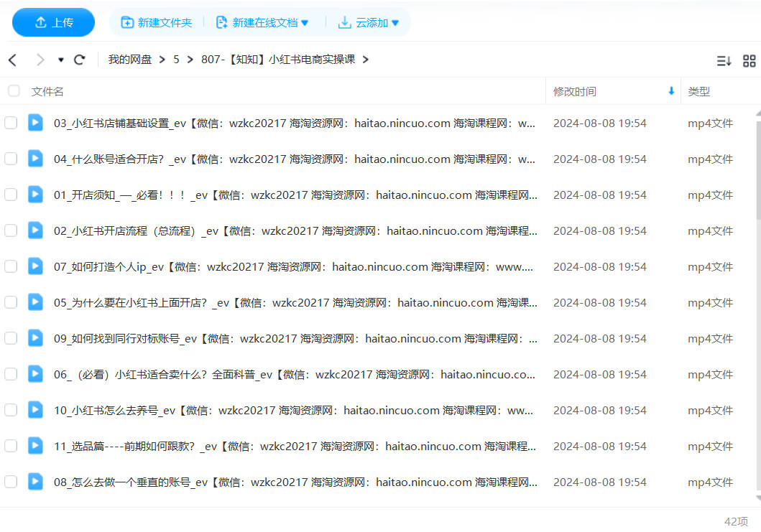The height and width of the screenshot is (532, 761).
Task: Click video icon of 07_如何打造个人ip
Action: point(35,266)
